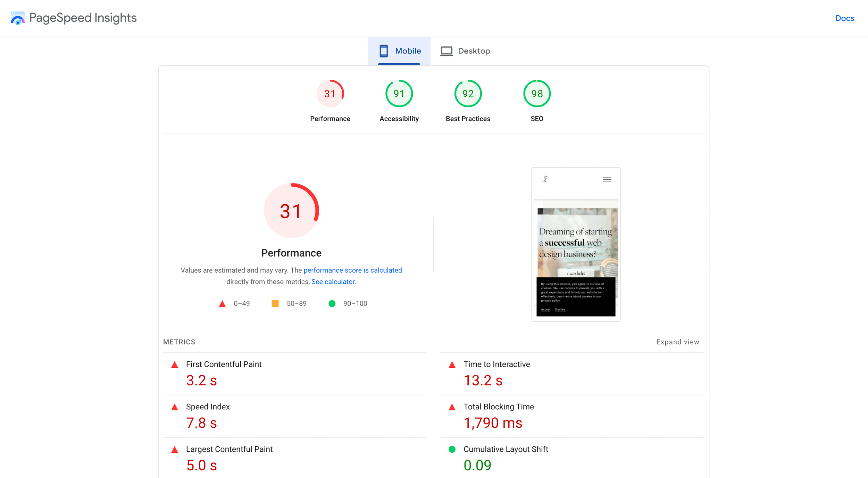868x478 pixels.
Task: Click the Speed Index metric label
Action: tap(208, 407)
